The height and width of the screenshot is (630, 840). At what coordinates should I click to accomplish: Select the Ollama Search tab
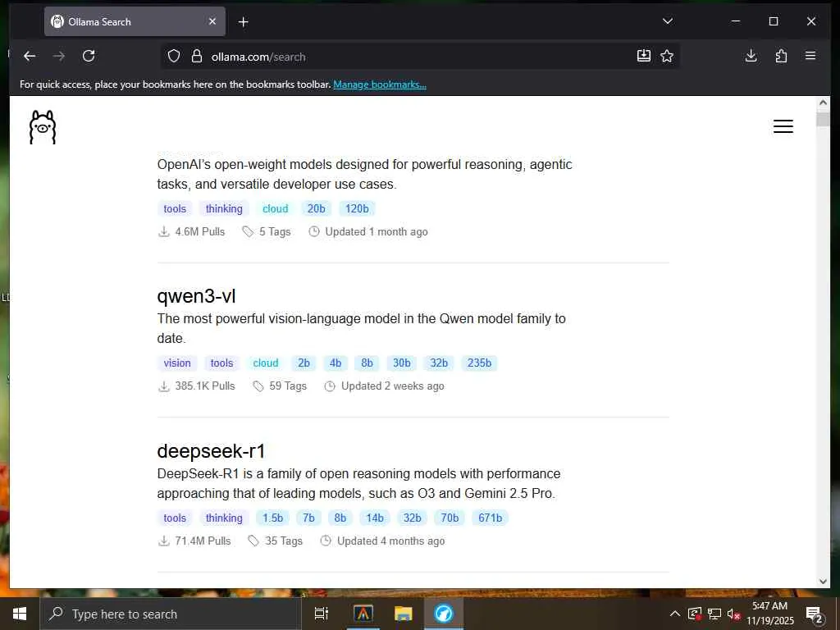click(x=135, y=21)
